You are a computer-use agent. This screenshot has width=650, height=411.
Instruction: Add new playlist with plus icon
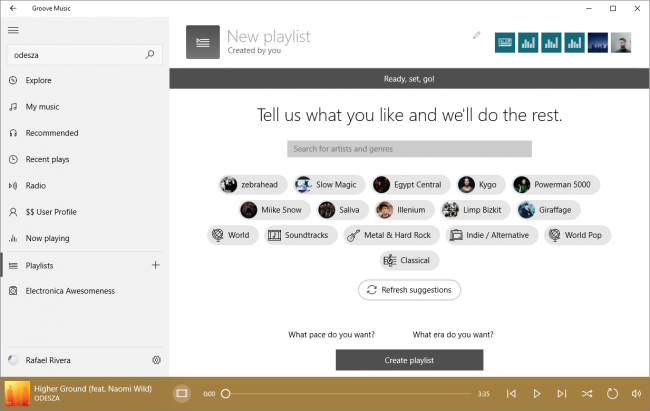155,265
